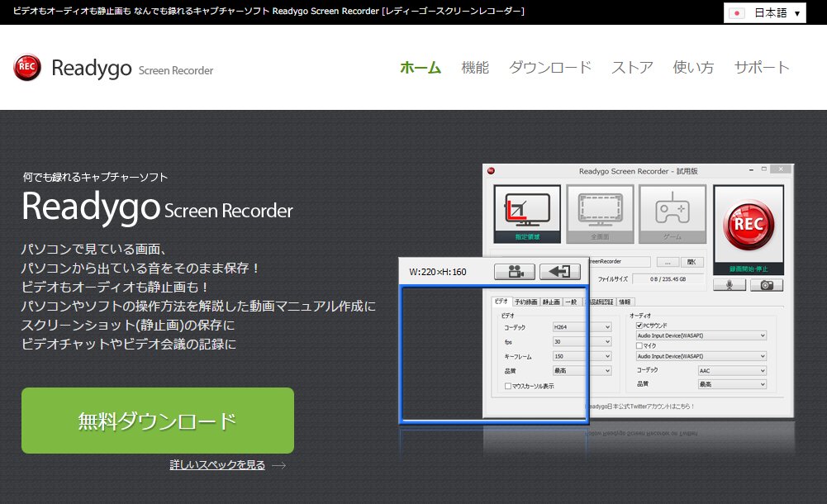Open the PCサウンド Audio Input Device dropdown
This screenshot has height=504, width=827.
[x=701, y=335]
